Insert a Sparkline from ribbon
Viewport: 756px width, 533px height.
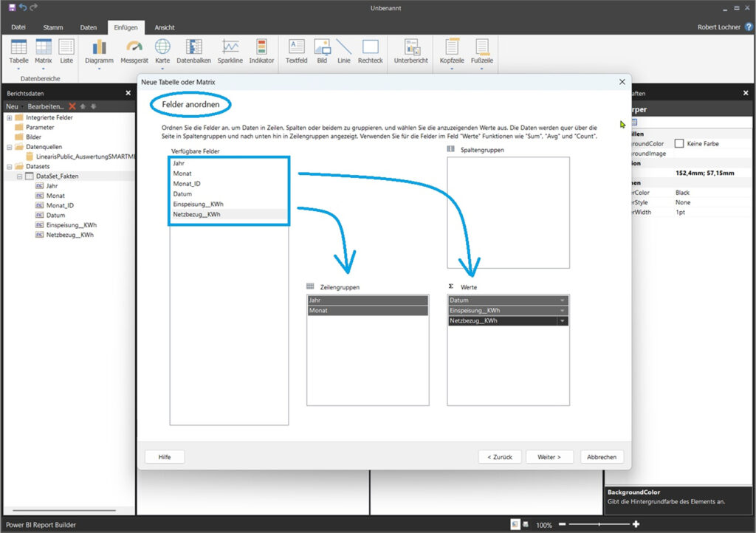coord(230,47)
